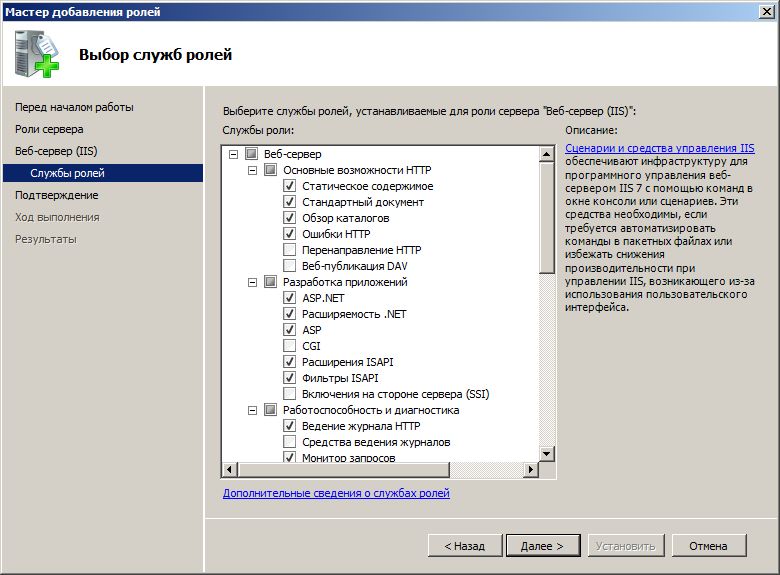This screenshot has width=780, height=575.
Task: Click the scroll up arrow of role list
Action: pyautogui.click(x=546, y=154)
